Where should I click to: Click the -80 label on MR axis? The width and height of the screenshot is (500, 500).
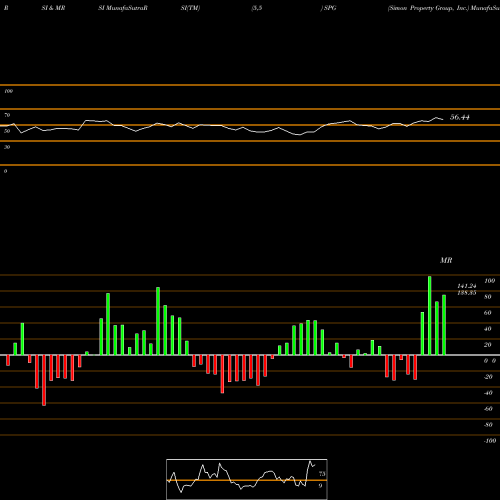[488, 425]
